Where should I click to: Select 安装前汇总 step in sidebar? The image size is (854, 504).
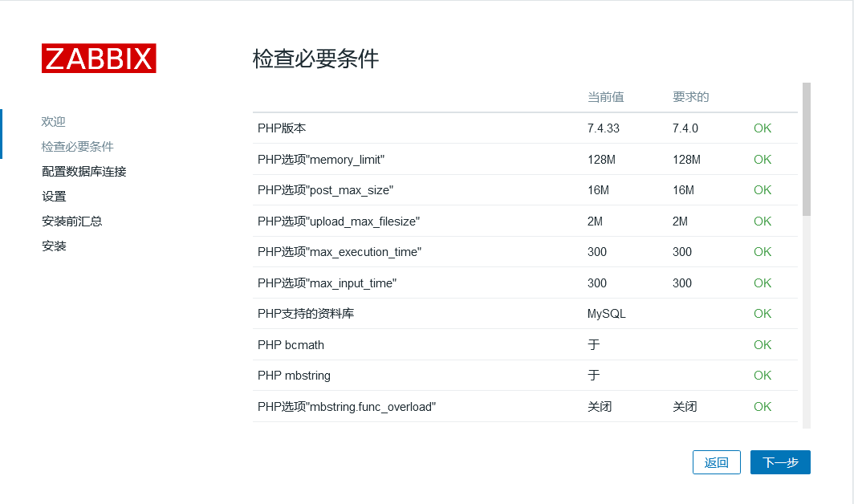point(71,221)
